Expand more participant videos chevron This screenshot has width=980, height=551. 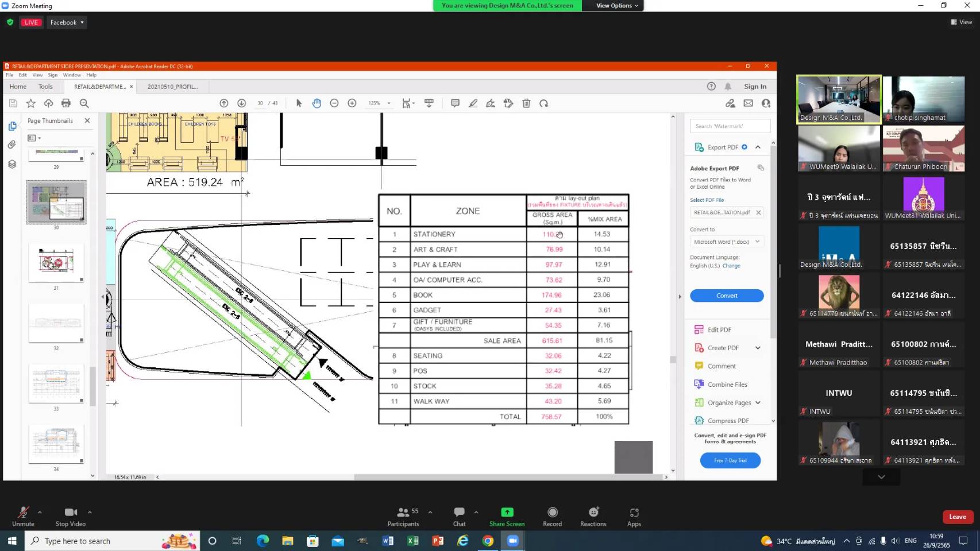point(881,477)
